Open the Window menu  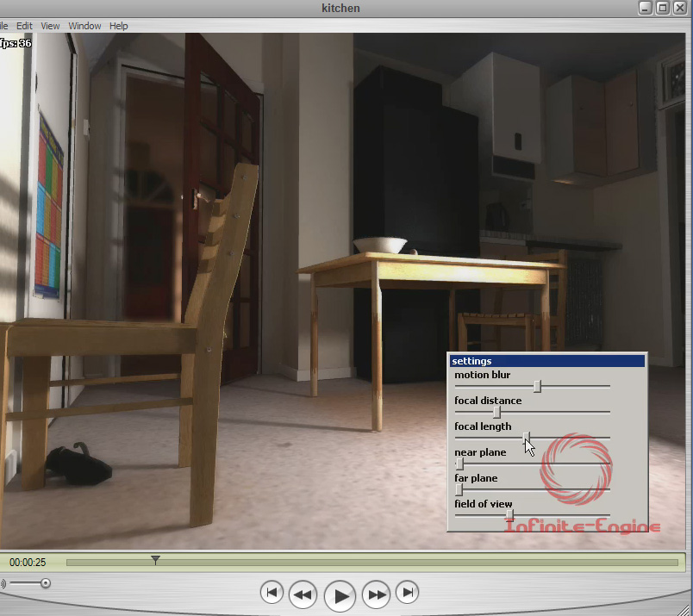(84, 26)
